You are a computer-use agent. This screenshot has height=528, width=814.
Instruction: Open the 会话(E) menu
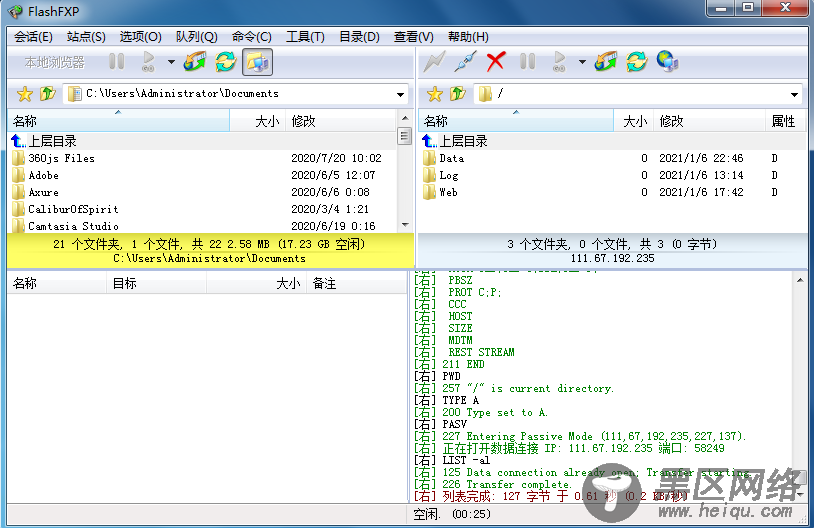tap(33, 37)
